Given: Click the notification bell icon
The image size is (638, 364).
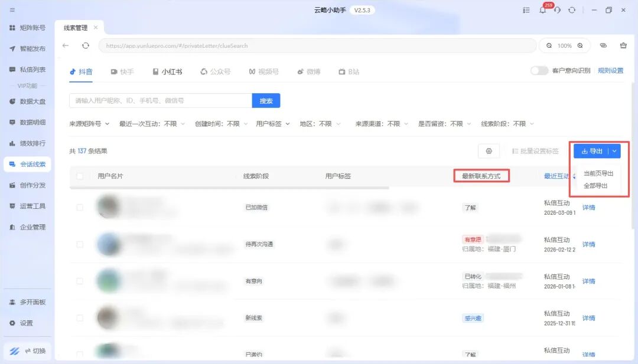Looking at the screenshot, I should point(542,11).
